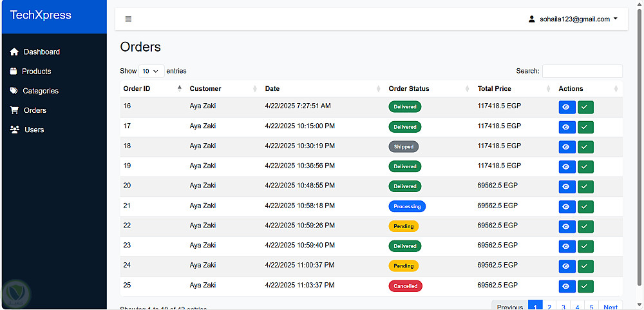Click green checkmark button for order 21

pyautogui.click(x=585, y=207)
